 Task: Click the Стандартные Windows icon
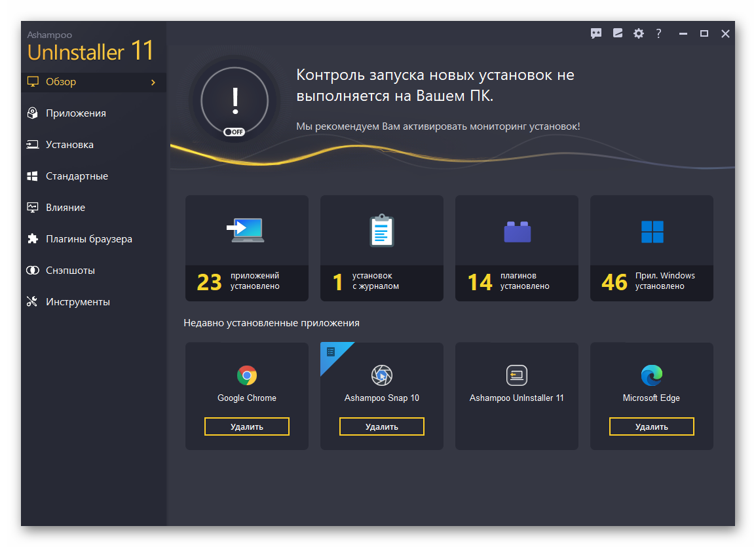click(32, 176)
